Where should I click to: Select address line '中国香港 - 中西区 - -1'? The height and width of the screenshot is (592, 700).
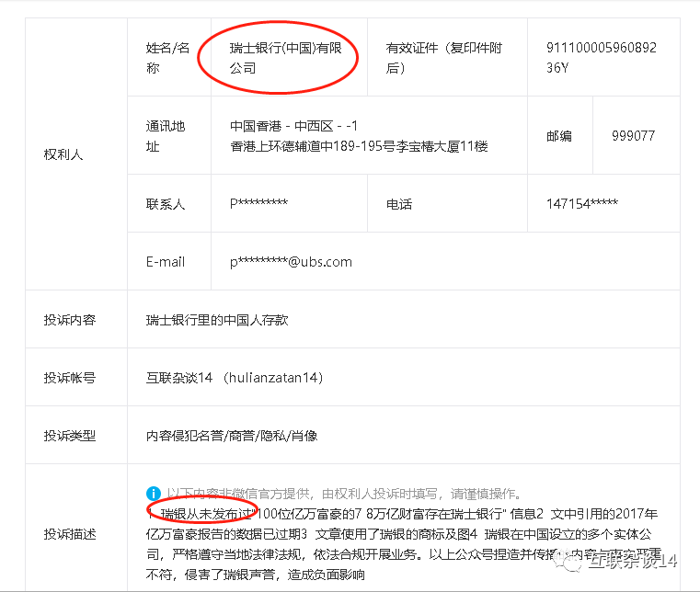tap(293, 126)
